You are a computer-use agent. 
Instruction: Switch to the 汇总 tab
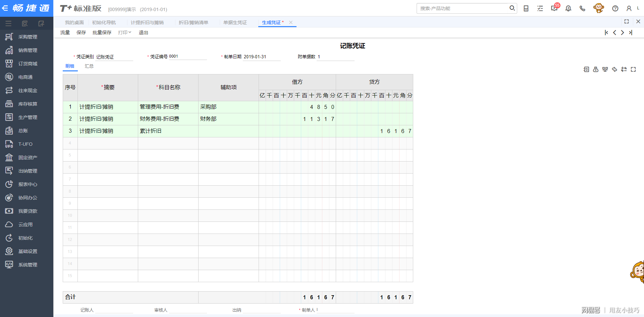[x=89, y=66]
